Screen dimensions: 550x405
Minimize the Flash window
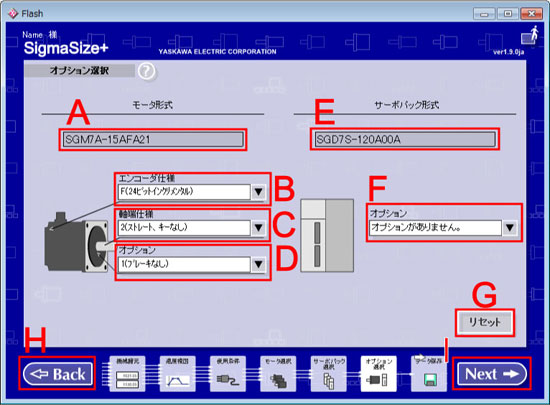point(484,14)
